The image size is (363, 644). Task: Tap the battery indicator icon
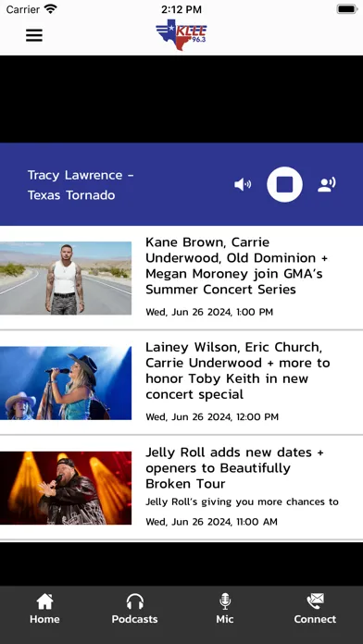pyautogui.click(x=347, y=9)
